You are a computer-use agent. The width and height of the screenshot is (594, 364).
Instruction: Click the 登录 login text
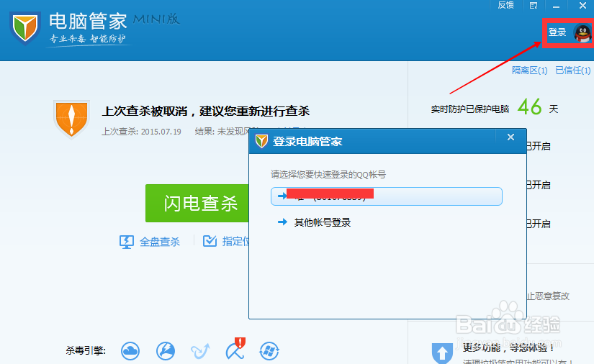tap(557, 32)
